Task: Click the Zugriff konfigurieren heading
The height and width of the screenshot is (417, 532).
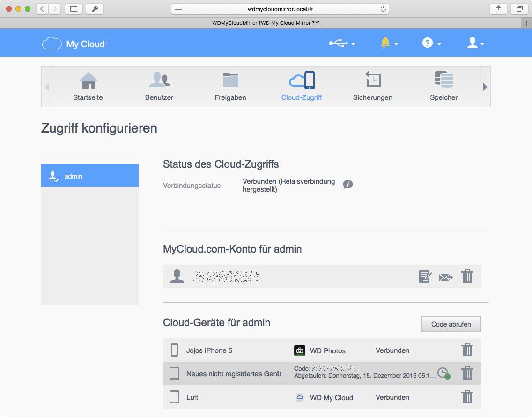Action: point(99,128)
